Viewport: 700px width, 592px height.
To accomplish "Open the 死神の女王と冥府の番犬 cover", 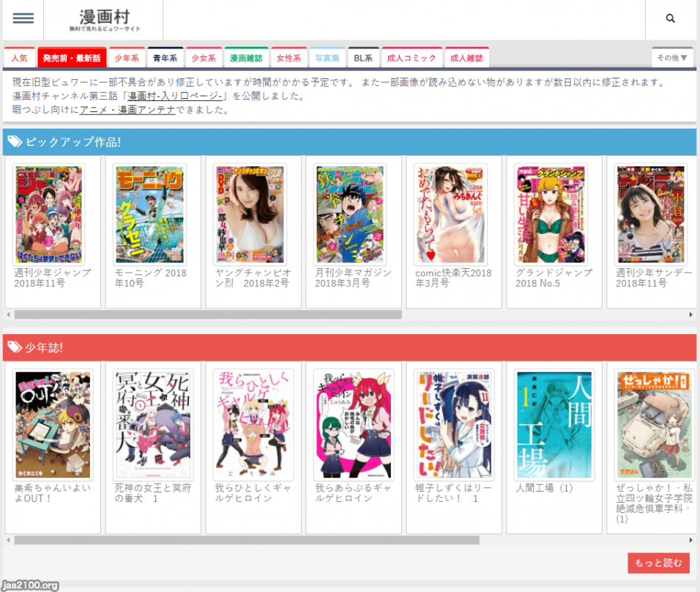I will (153, 424).
